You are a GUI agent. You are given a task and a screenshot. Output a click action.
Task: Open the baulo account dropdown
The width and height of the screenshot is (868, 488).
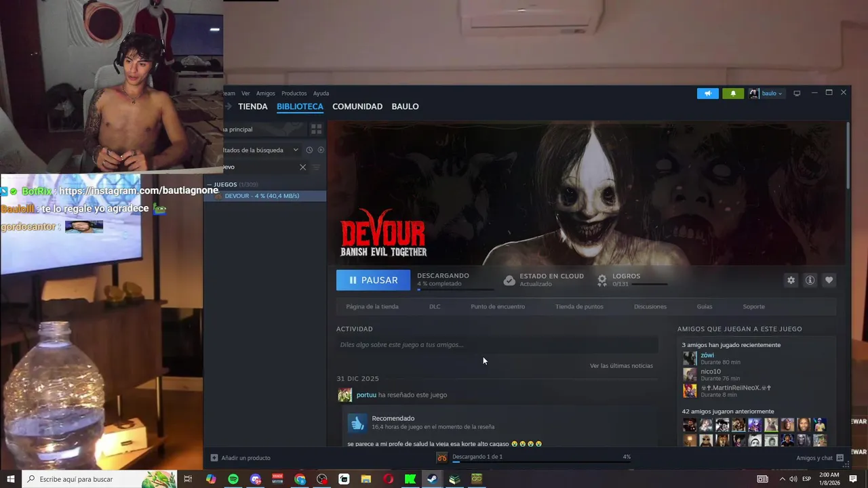click(766, 94)
